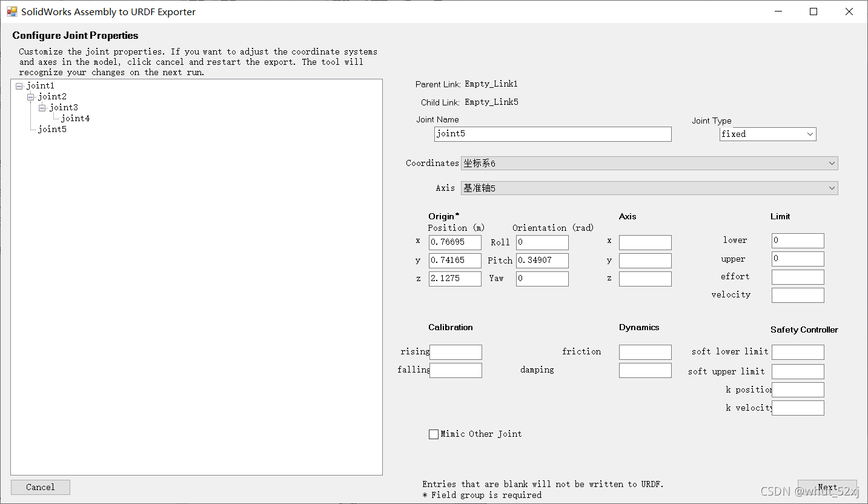Open the Joint Type dropdown
The image size is (868, 504).
pos(768,134)
